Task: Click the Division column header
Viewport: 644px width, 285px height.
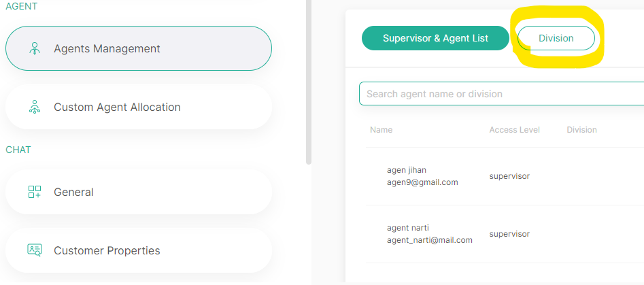Action: (x=581, y=130)
